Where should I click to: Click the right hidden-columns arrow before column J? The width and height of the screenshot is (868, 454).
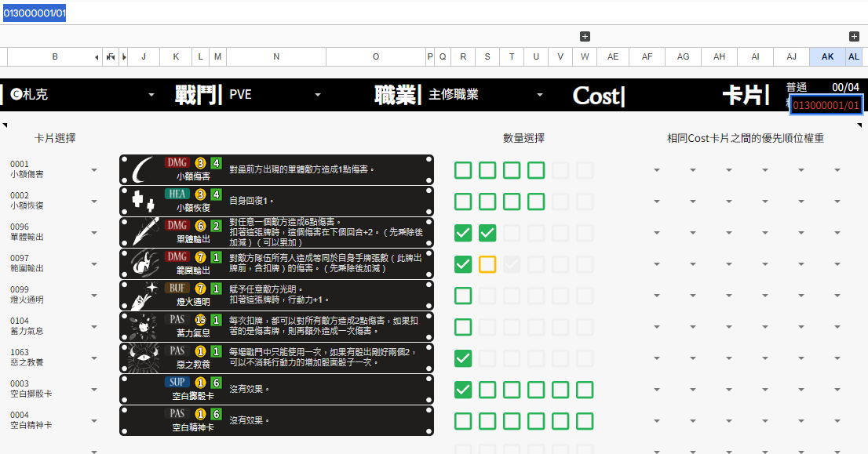click(x=124, y=57)
